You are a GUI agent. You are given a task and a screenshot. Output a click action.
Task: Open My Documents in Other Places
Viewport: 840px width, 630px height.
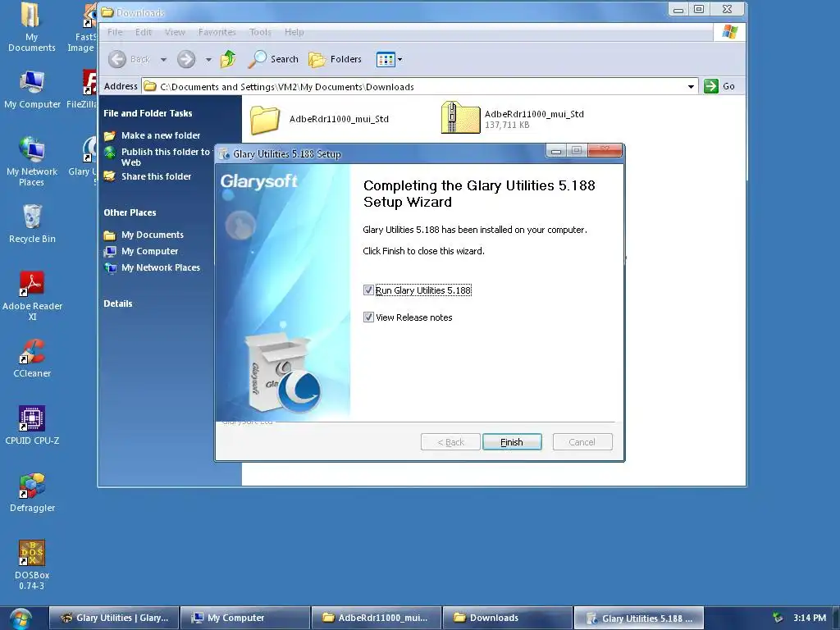coord(152,235)
